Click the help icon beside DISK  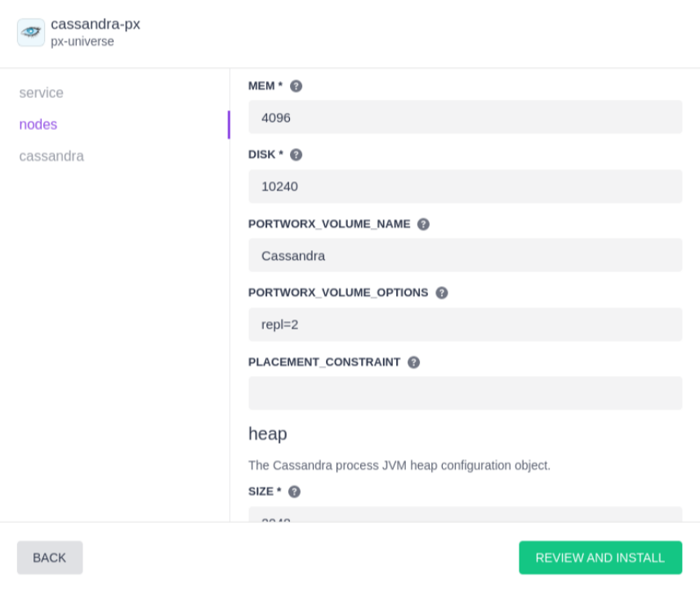pos(296,154)
